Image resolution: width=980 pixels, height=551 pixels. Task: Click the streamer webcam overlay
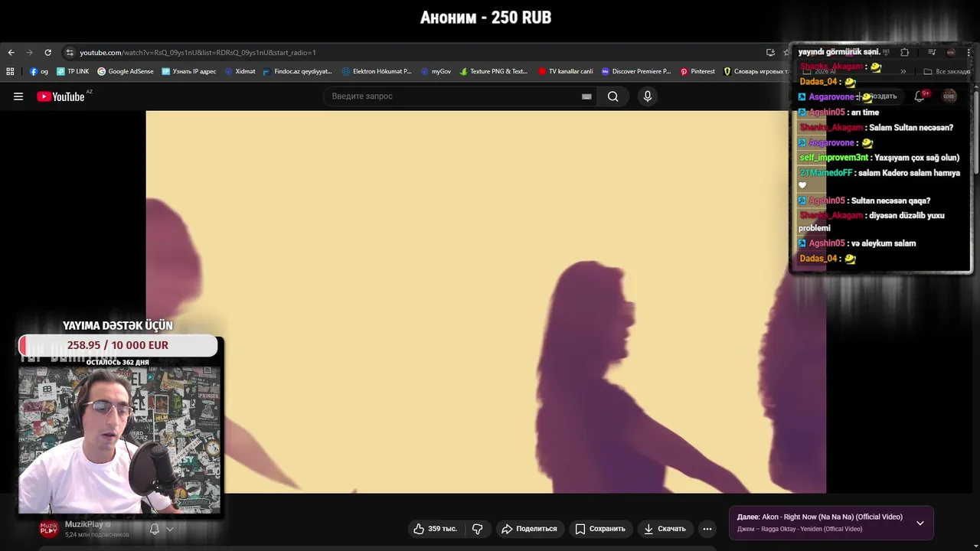(x=119, y=440)
